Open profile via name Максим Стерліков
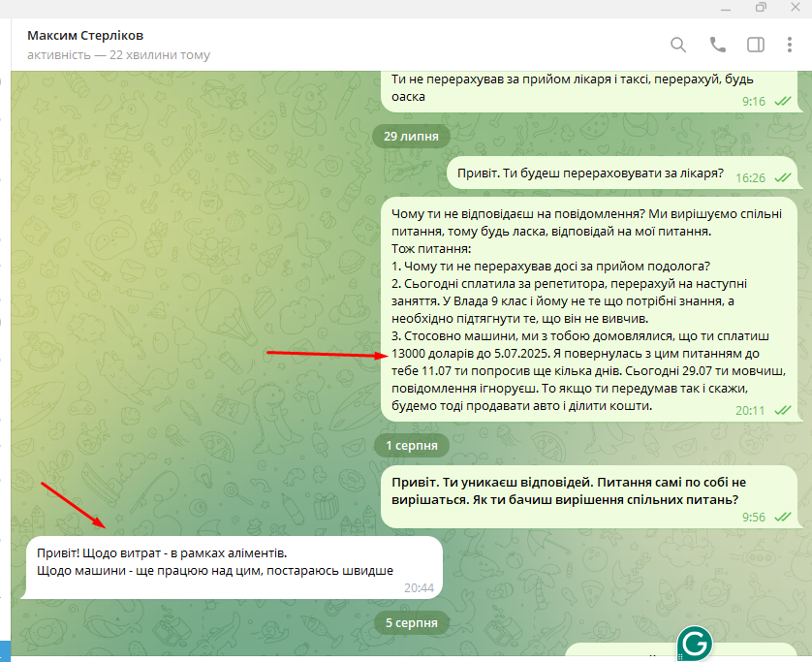 85,35
